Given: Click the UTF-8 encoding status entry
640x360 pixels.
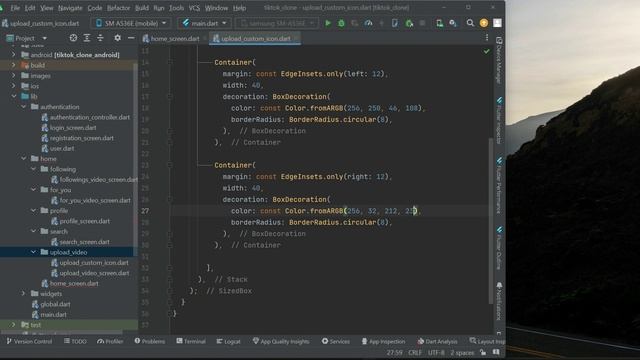Looking at the screenshot, I should [436, 353].
